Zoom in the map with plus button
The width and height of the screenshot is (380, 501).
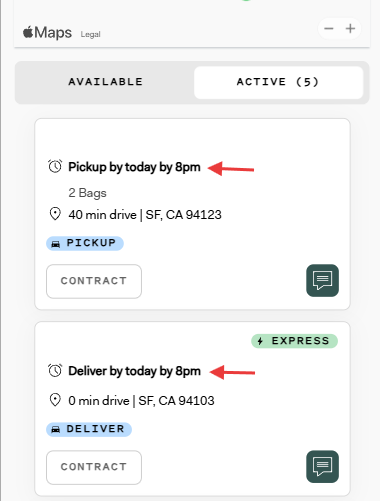click(x=350, y=29)
